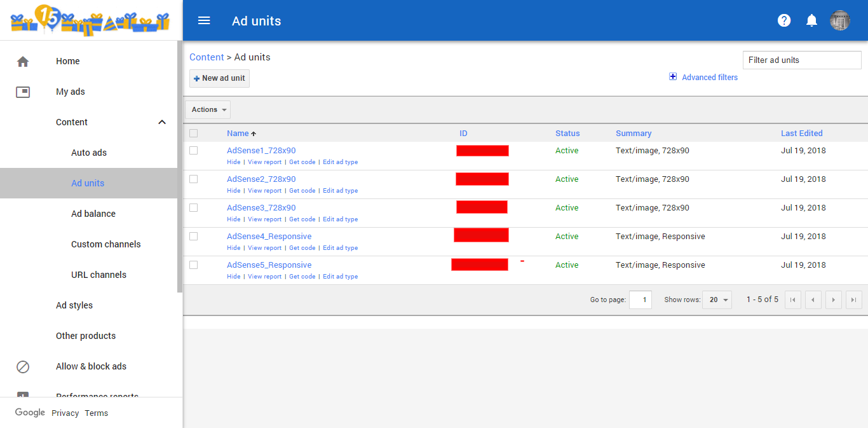Click the Google logo in footer
This screenshot has width=868, height=428.
[30, 413]
